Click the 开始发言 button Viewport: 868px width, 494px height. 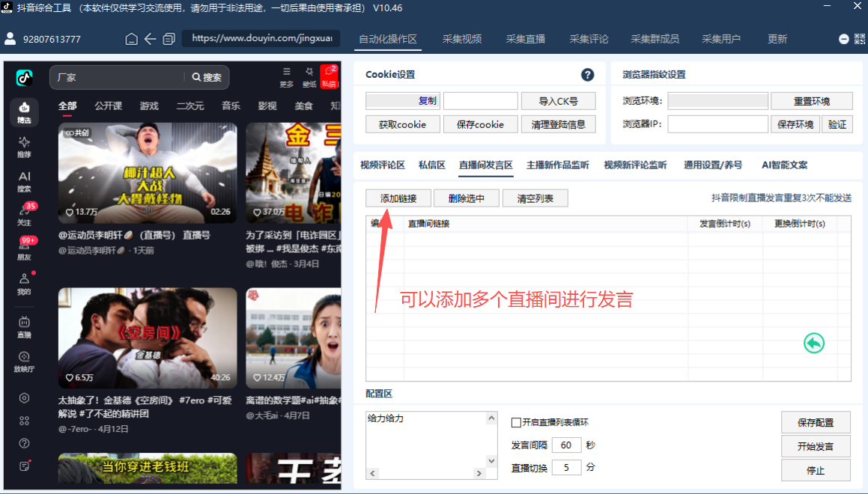816,446
